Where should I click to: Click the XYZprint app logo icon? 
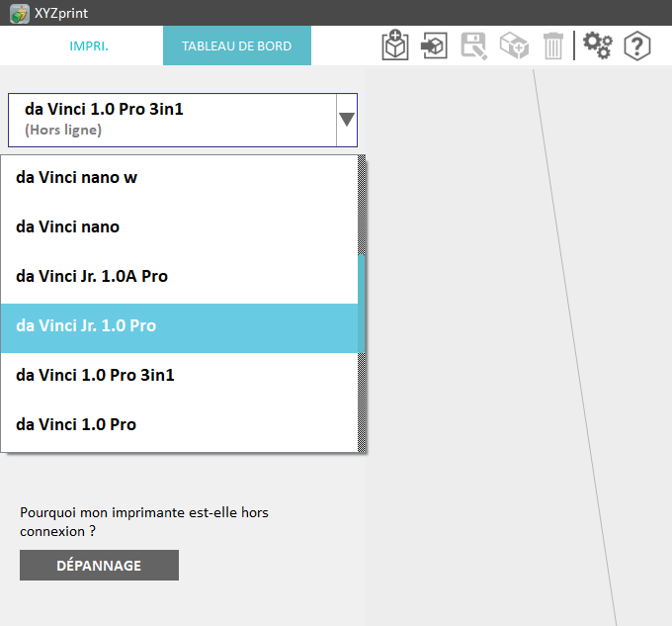pos(19,13)
